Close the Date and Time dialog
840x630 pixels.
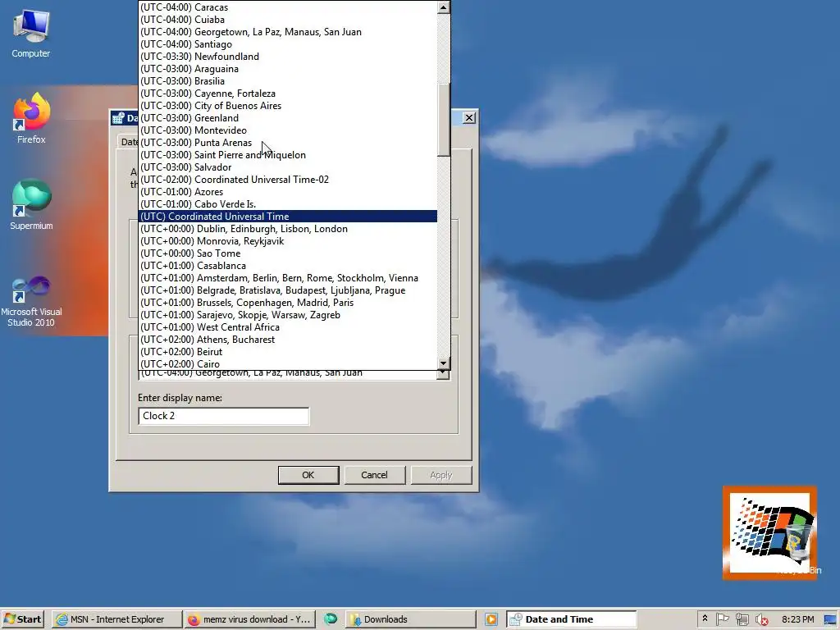pyautogui.click(x=468, y=118)
